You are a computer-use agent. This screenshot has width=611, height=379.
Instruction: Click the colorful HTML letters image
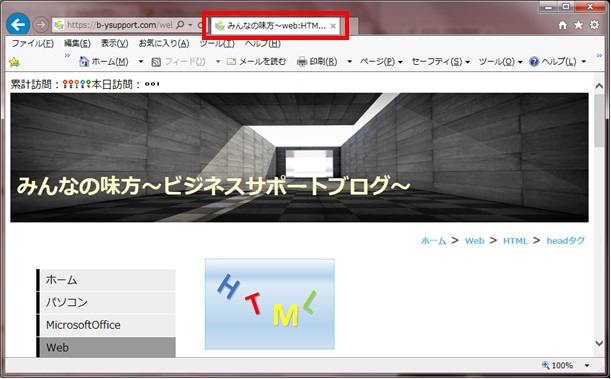[270, 304]
